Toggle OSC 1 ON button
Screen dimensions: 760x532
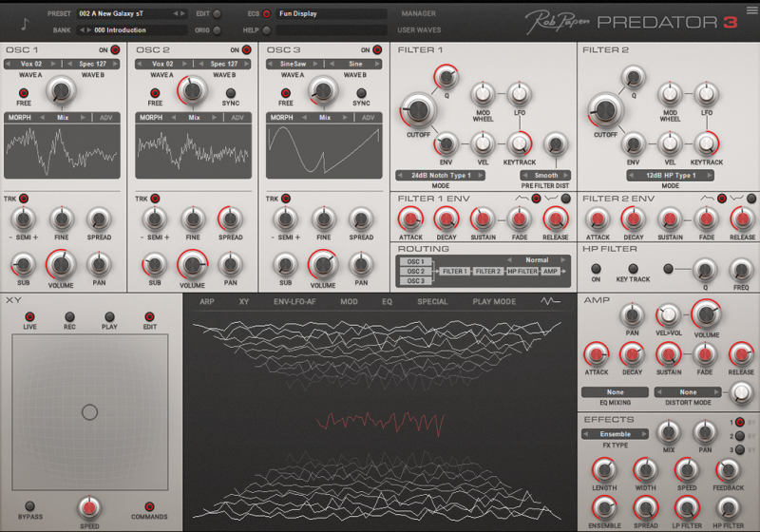[x=115, y=50]
